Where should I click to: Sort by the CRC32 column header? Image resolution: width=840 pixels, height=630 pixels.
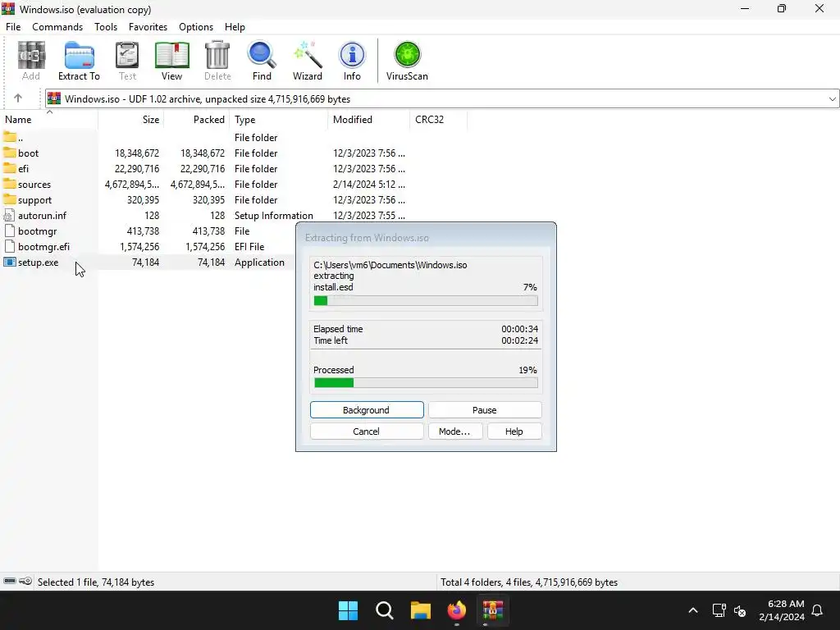click(x=438, y=120)
